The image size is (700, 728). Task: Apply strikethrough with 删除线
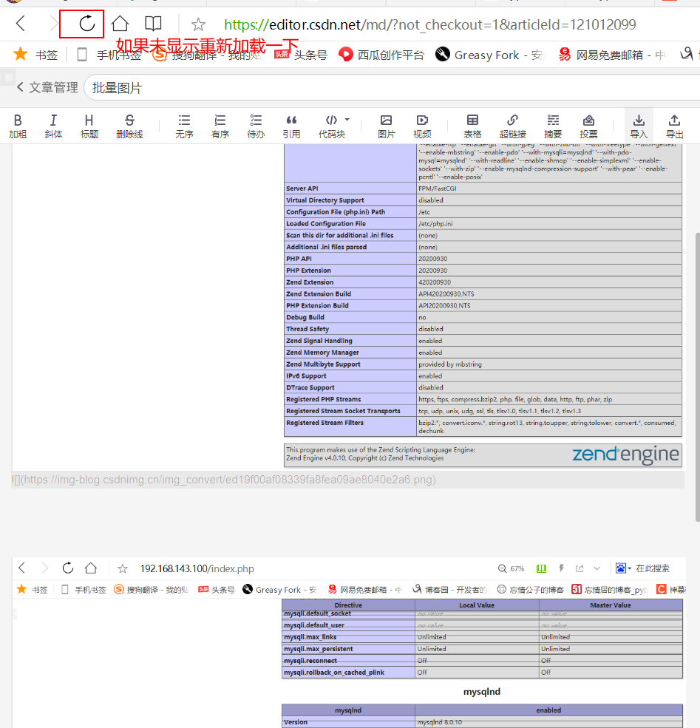click(x=129, y=126)
